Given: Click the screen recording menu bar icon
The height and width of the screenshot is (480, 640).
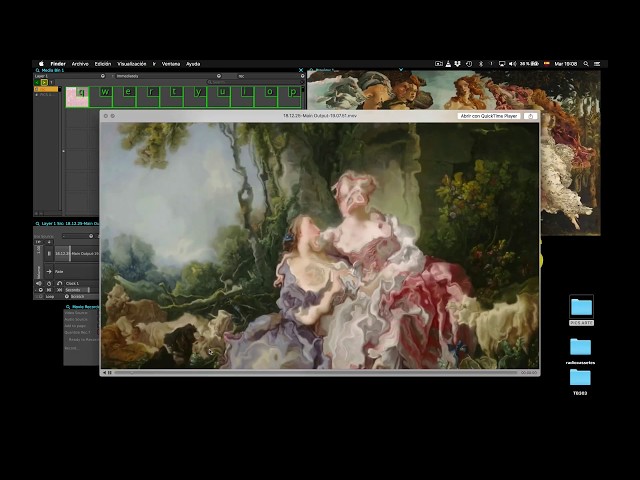Looking at the screenshot, I should click(x=438, y=64).
